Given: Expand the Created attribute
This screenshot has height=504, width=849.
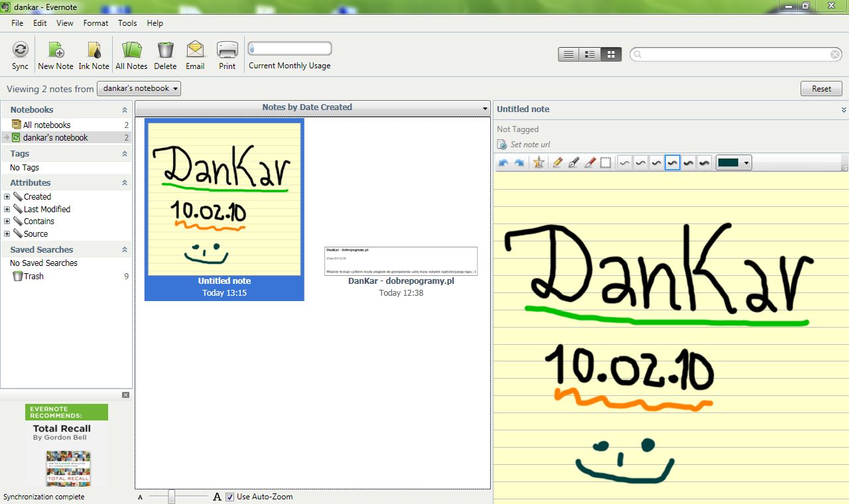Looking at the screenshot, I should pos(7,197).
